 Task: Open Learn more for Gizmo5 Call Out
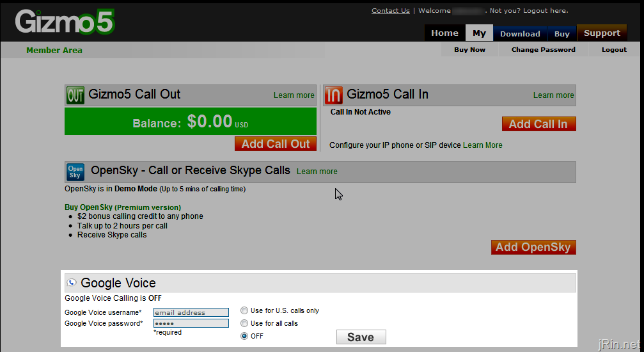[x=294, y=95]
